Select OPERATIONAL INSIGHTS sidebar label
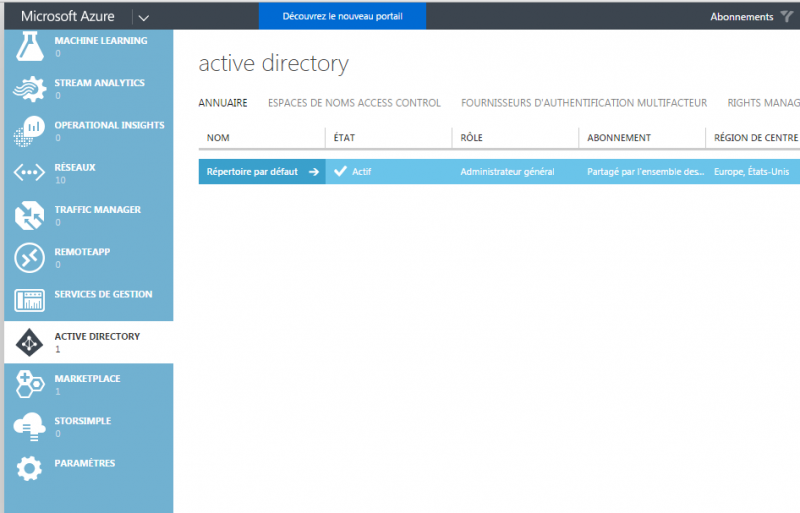800x513 pixels. (x=110, y=126)
